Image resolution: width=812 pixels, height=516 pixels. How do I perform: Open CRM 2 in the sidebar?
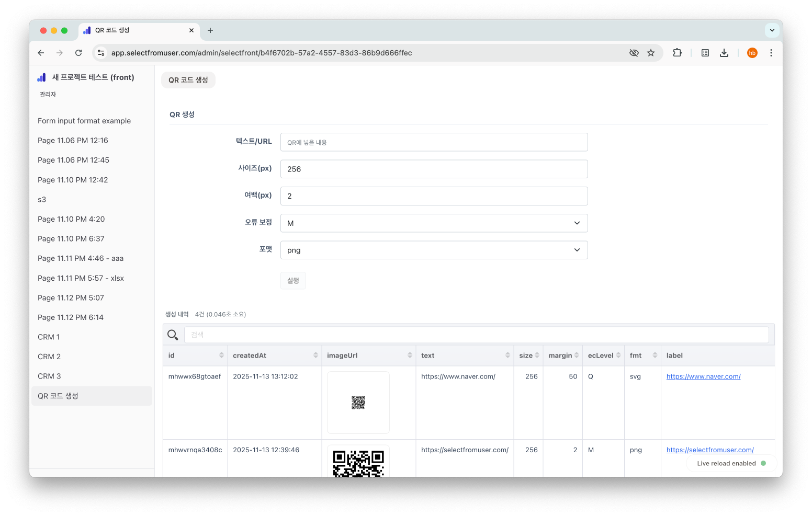click(x=49, y=357)
